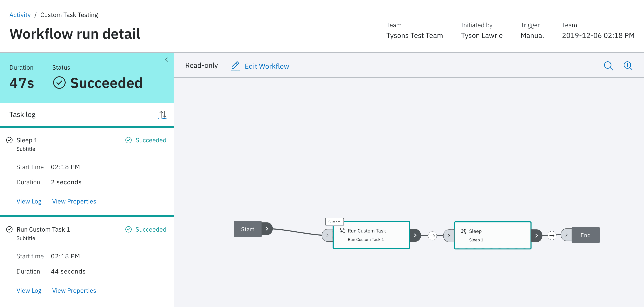Click Run Custom Task 1 Succeeded status icon
Image resolution: width=644 pixels, height=307 pixels.
click(x=129, y=229)
